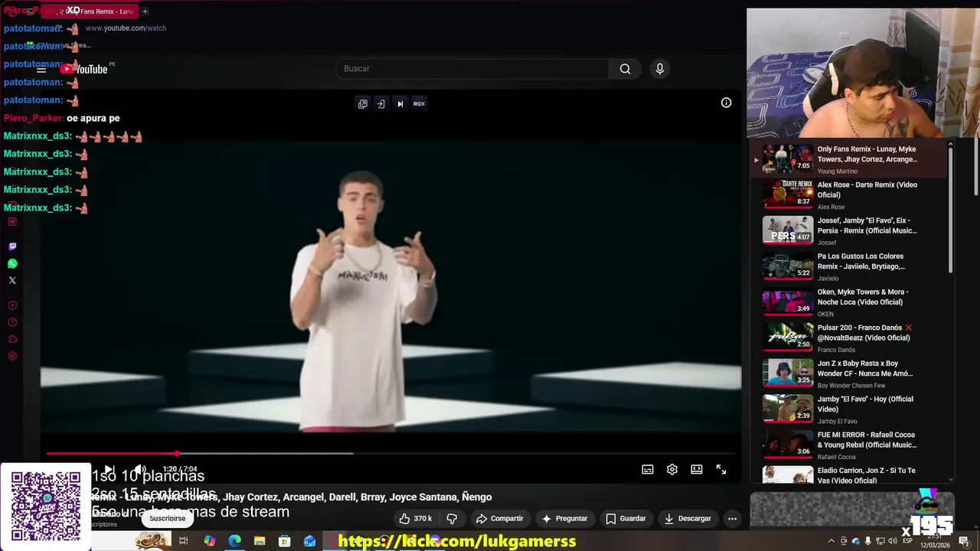Image resolution: width=980 pixels, height=551 pixels.
Task: Play the next video in player
Action: [x=109, y=469]
